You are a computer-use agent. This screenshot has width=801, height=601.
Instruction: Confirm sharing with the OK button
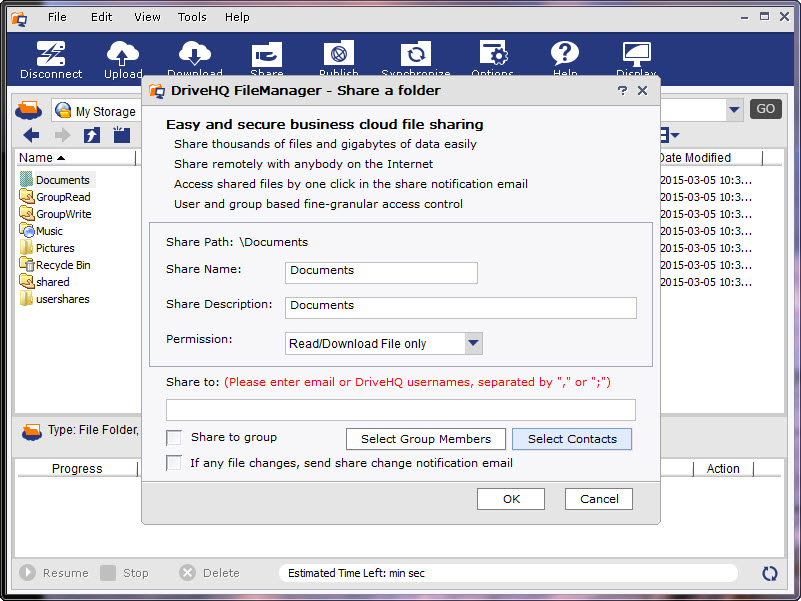tap(510, 499)
